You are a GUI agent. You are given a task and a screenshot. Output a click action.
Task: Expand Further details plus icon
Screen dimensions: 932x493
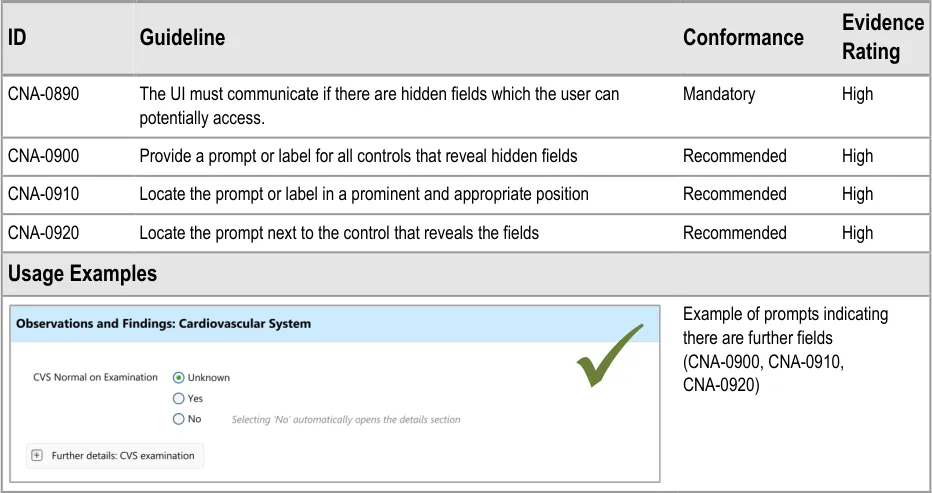click(38, 456)
